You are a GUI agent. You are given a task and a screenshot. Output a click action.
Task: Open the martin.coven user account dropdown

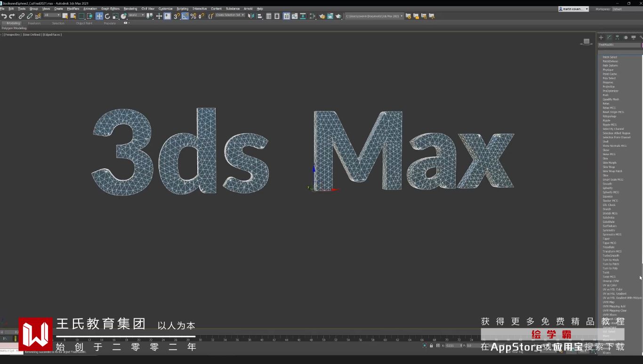573,9
